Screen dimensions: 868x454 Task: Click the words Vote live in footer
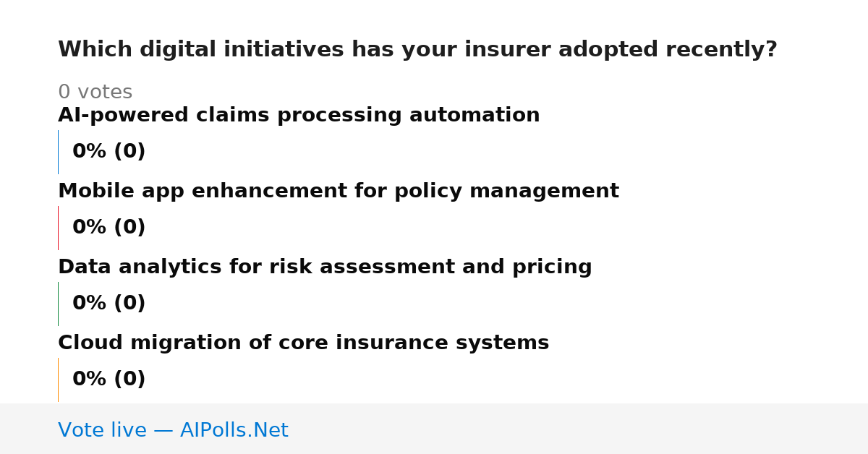[x=102, y=430]
